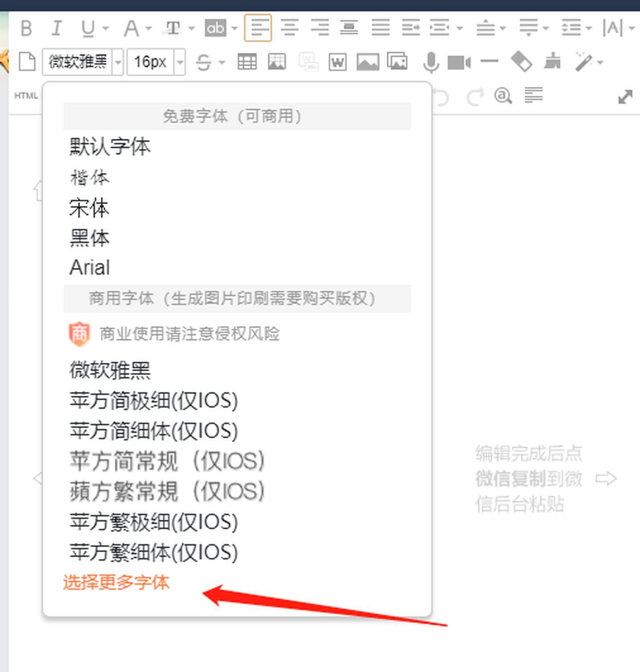Screen dimensions: 640x672
Task: Click the text shadow T icon
Action: pyautogui.click(x=173, y=28)
